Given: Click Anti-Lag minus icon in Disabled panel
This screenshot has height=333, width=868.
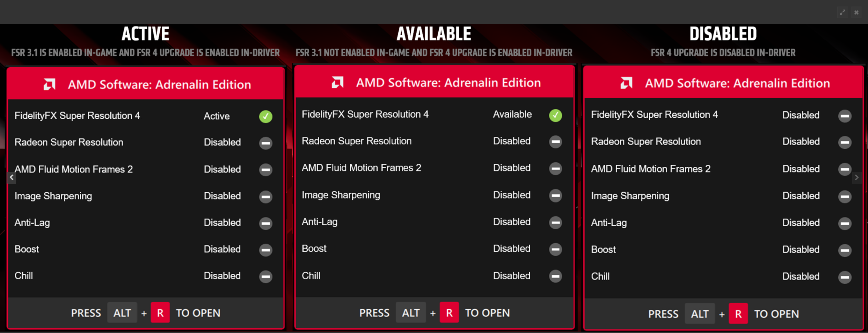Looking at the screenshot, I should click(845, 223).
